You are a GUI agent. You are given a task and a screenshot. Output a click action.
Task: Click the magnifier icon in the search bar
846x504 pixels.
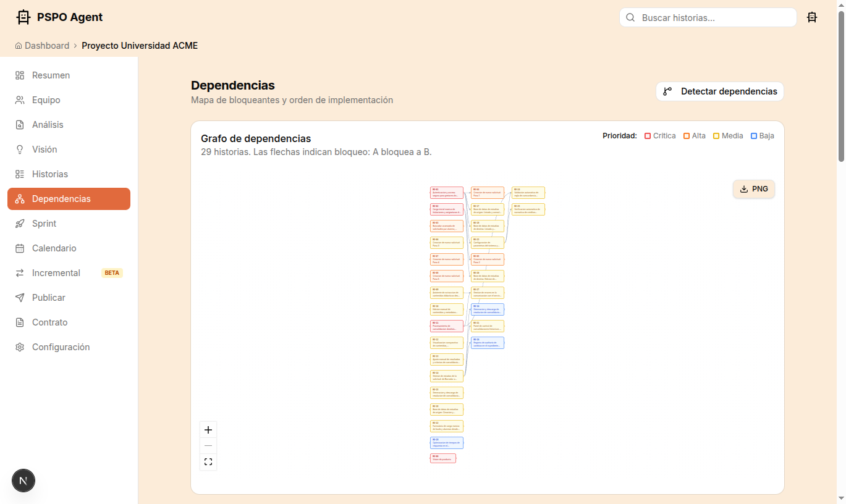630,17
